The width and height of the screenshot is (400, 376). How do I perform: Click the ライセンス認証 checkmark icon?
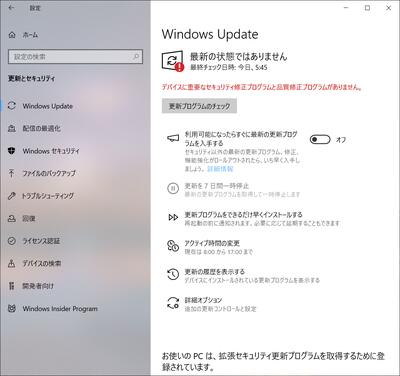pyautogui.click(x=12, y=241)
